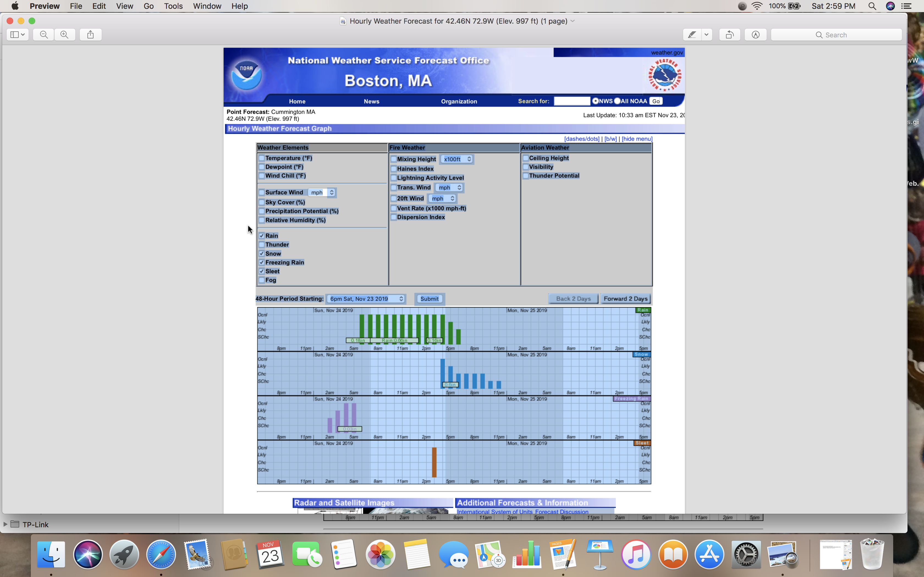Click the Zoom Out magnifier icon
The height and width of the screenshot is (577, 924).
point(44,35)
